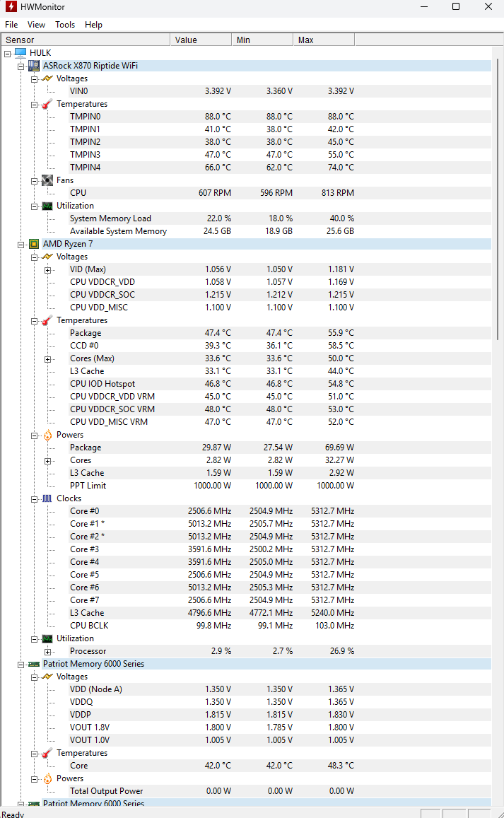Expand the VID (Max) voltage entry
Image resolution: width=504 pixels, height=818 pixels.
click(x=47, y=269)
